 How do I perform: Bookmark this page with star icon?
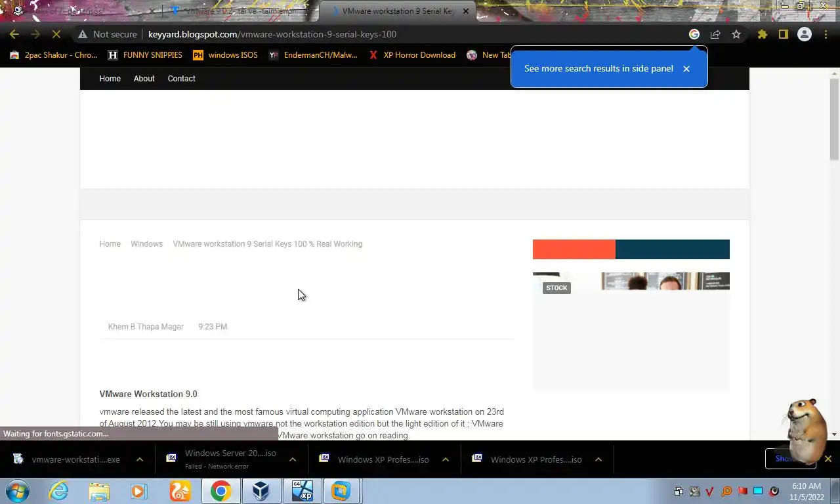tap(736, 34)
